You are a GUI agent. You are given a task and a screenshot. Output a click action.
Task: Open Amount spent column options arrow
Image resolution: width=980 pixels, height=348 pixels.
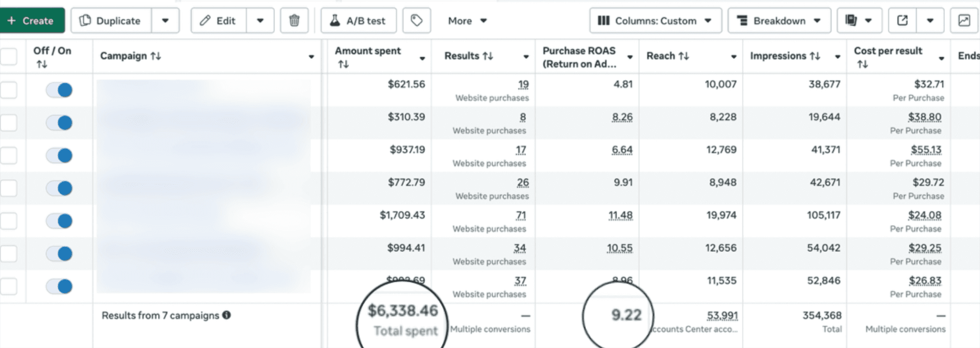point(423,58)
